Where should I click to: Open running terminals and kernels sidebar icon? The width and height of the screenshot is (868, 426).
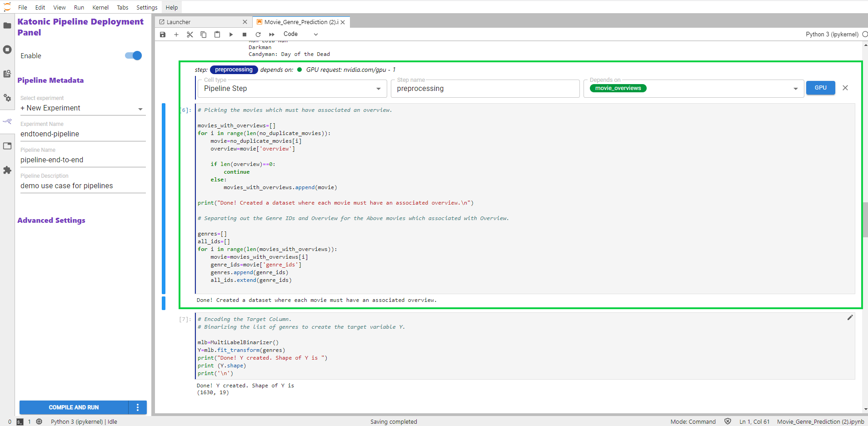pos(7,50)
